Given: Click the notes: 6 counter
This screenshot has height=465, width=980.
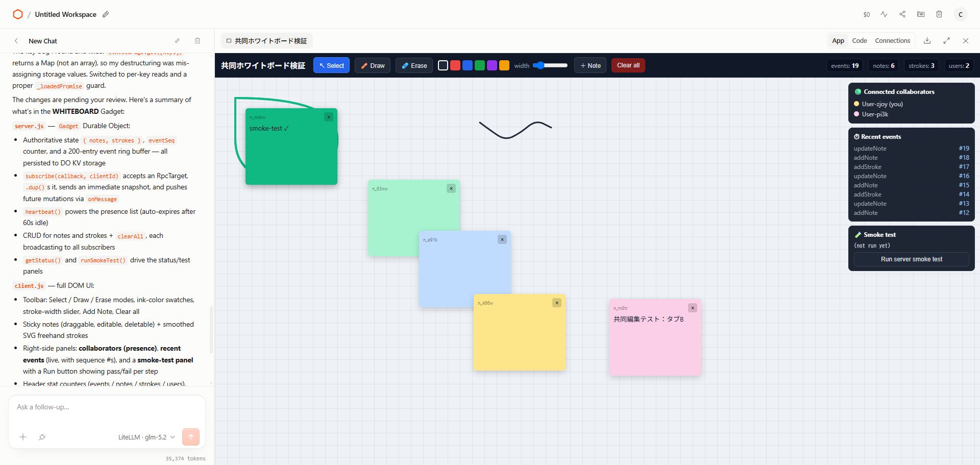Looking at the screenshot, I should pos(884,65).
